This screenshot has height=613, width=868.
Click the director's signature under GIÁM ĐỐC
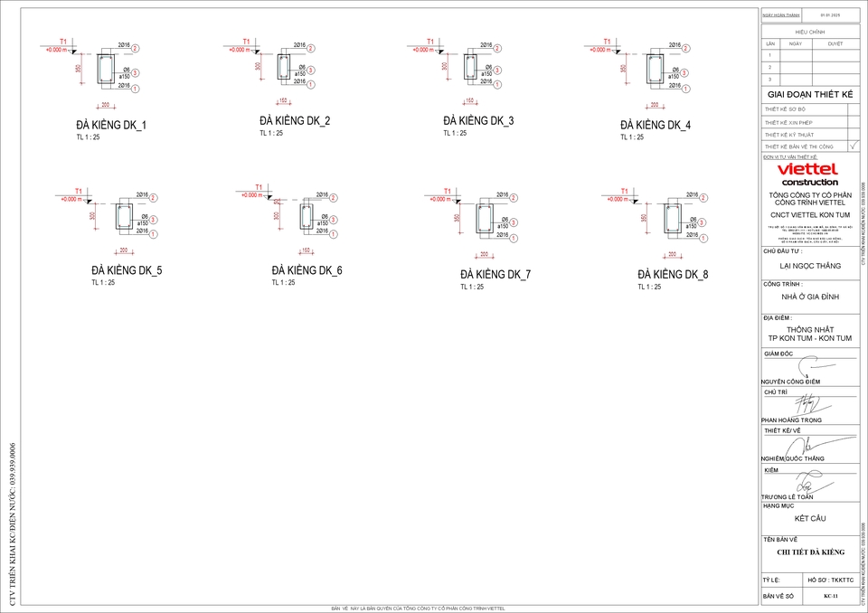(809, 368)
